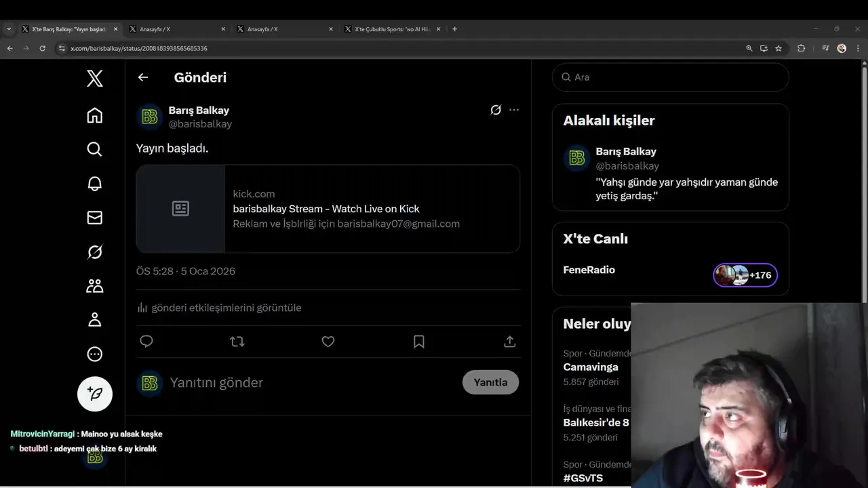Open Communities people icon
The height and width of the screenshot is (488, 868).
(x=95, y=286)
